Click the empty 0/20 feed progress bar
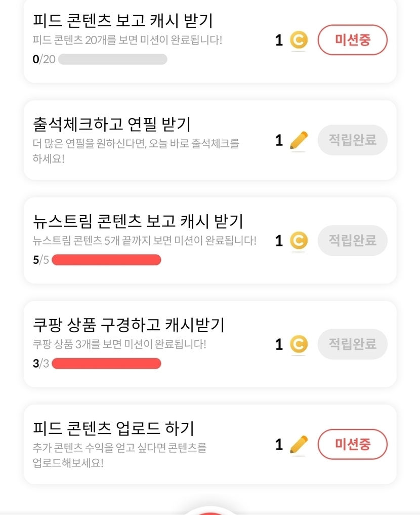This screenshot has width=420, height=515. (112, 59)
